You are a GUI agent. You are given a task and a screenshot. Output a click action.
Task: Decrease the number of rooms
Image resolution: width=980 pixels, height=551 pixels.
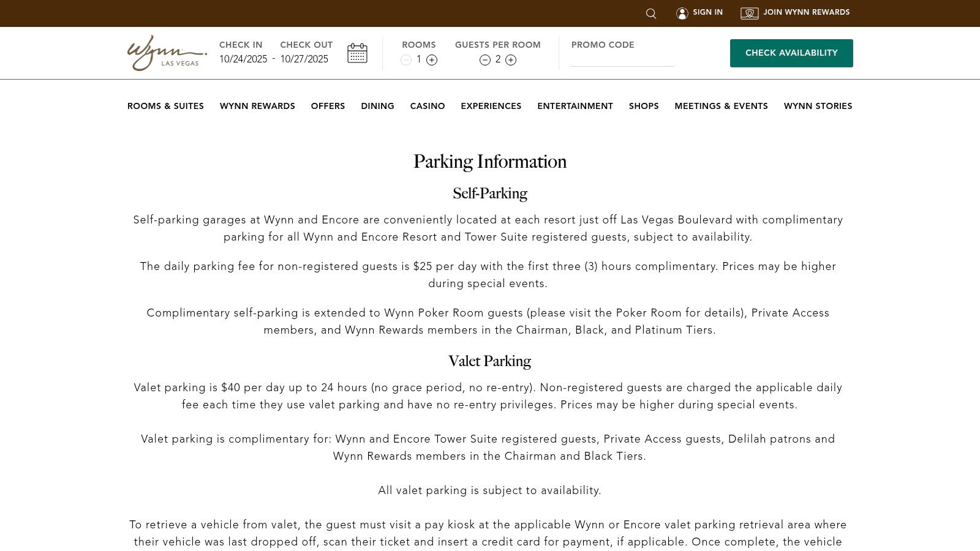click(406, 60)
